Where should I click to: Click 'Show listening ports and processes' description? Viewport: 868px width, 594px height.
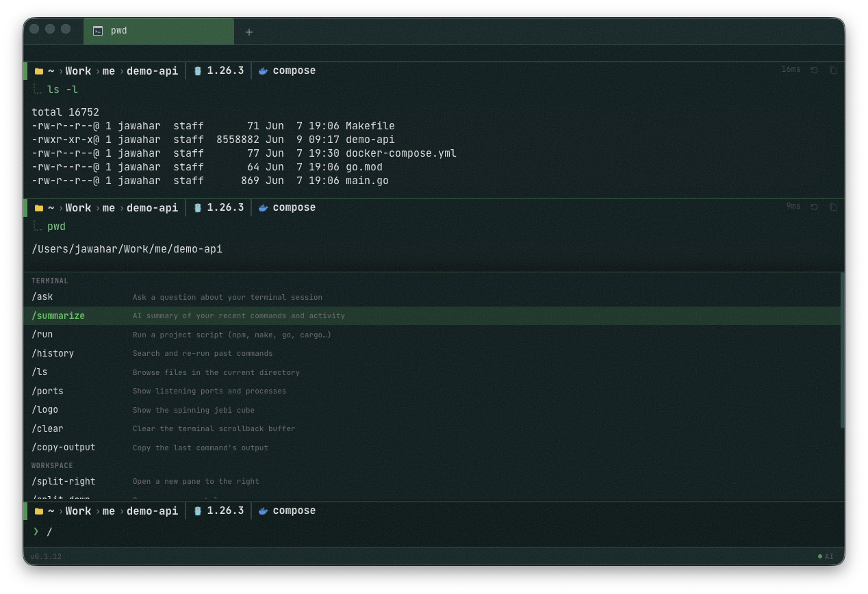[x=209, y=391]
